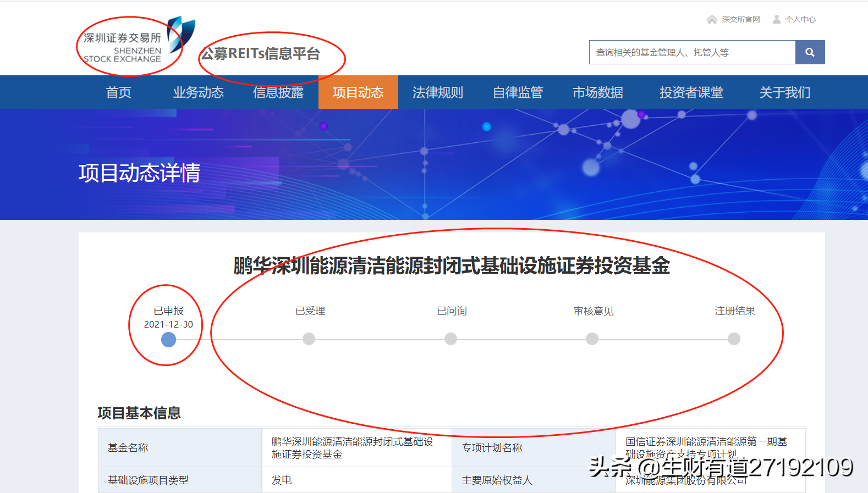
Task: Open the 信息披露 menu
Action: pos(278,92)
